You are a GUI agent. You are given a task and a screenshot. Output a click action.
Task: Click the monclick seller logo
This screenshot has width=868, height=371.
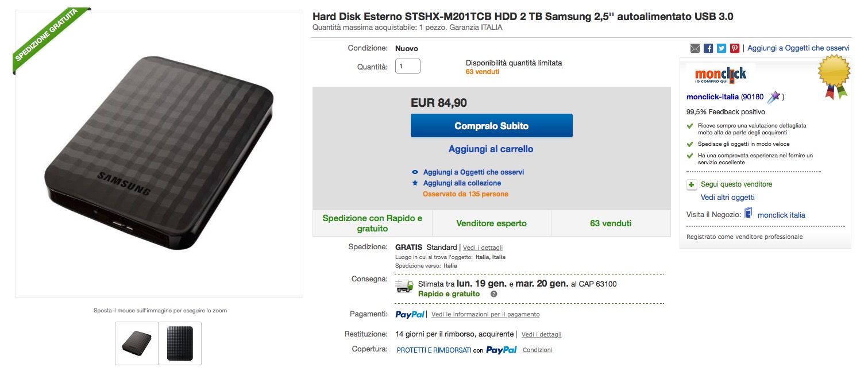click(x=720, y=75)
